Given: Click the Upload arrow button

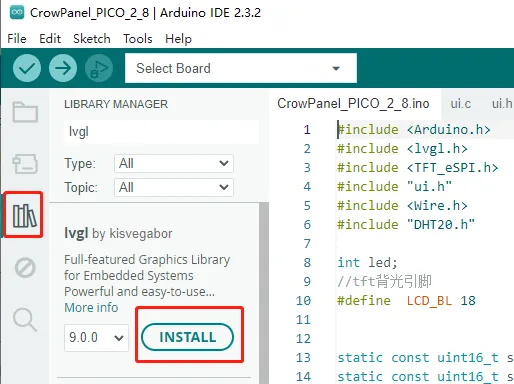Looking at the screenshot, I should [63, 68].
